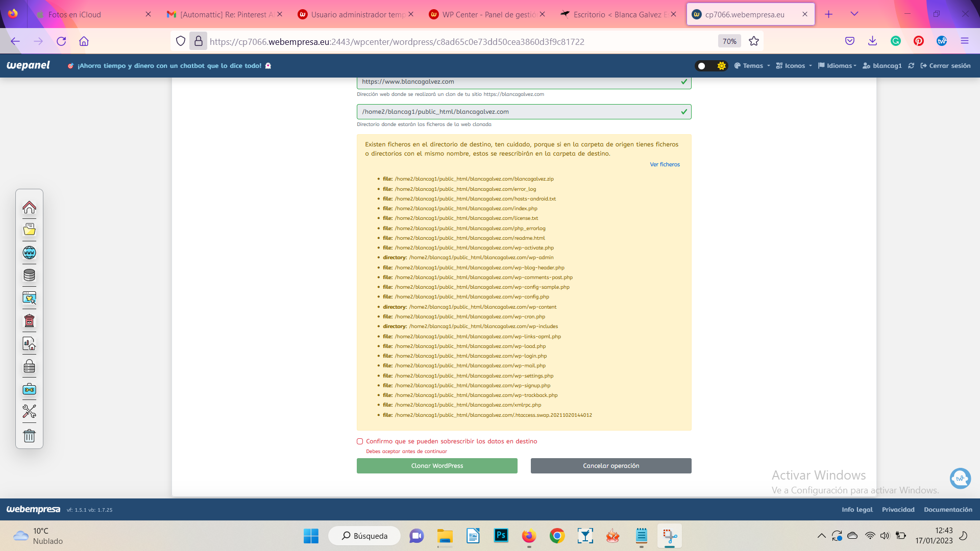Click the destination directory path field

pyautogui.click(x=524, y=112)
